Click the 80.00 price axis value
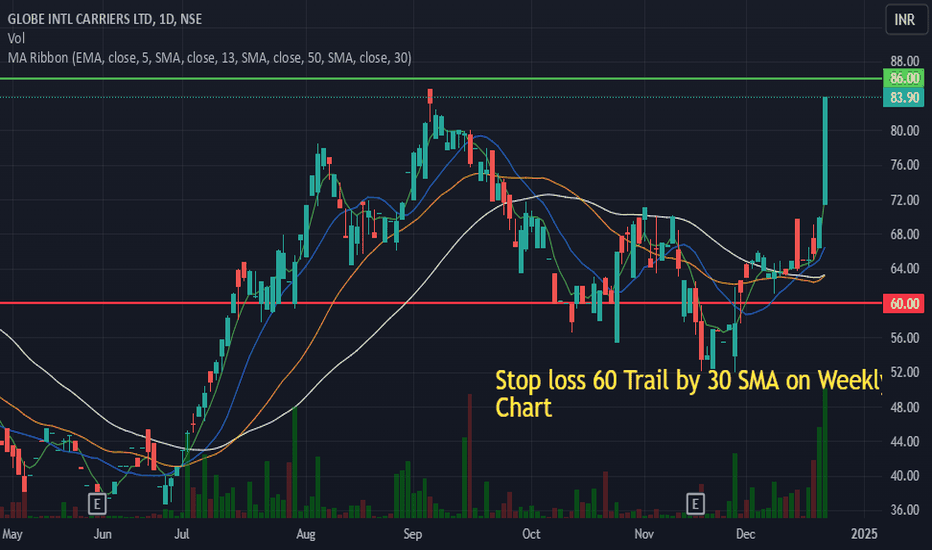The width and height of the screenshot is (932, 550). pyautogui.click(x=905, y=131)
